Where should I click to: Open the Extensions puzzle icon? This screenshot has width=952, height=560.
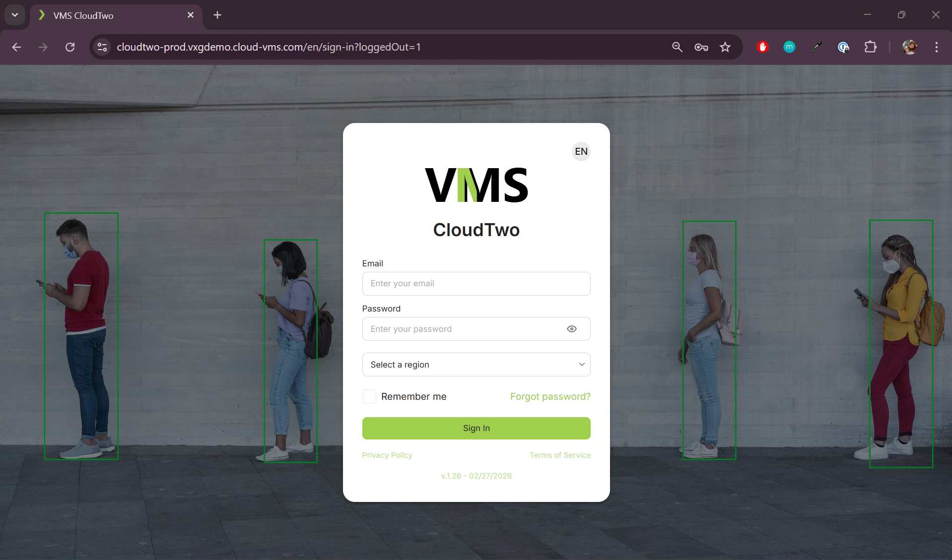(870, 47)
